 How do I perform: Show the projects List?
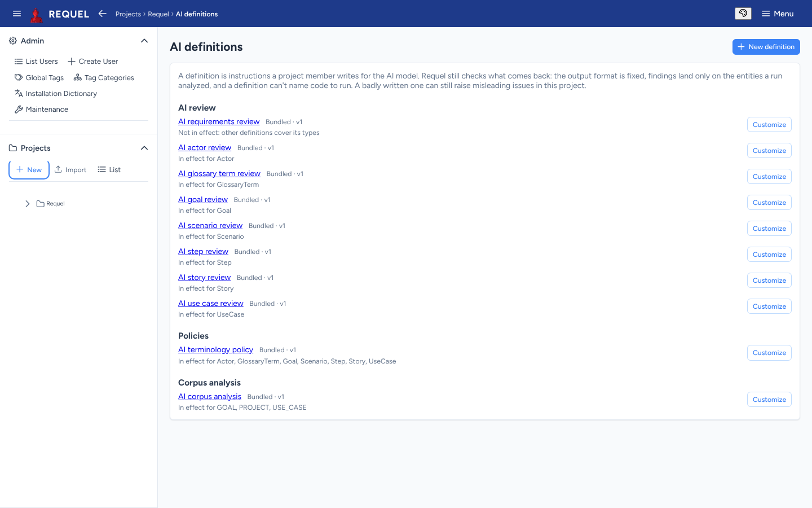109,170
